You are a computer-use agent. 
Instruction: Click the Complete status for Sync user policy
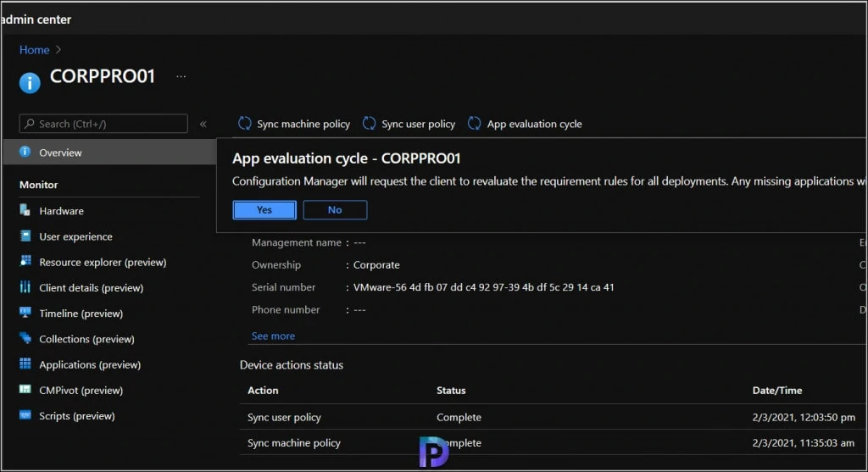459,417
